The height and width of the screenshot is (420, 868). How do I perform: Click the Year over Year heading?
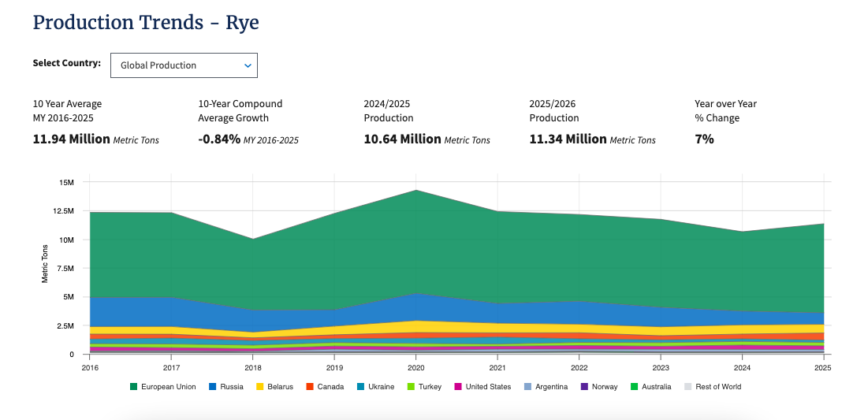coord(726,110)
